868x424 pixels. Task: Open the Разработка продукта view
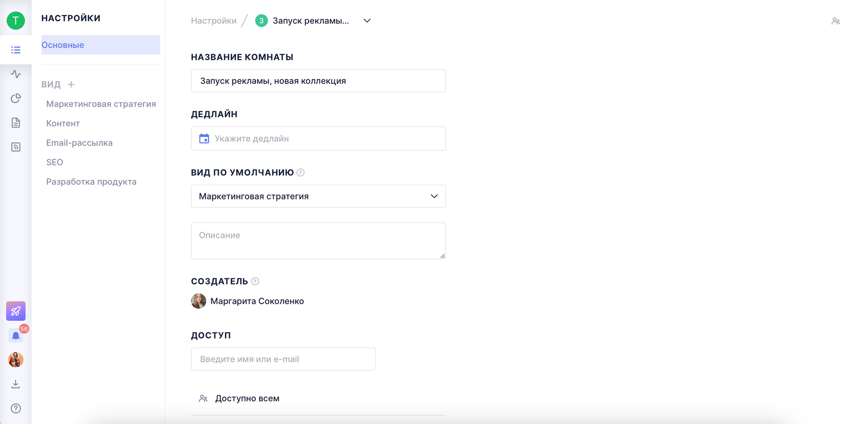(x=91, y=182)
